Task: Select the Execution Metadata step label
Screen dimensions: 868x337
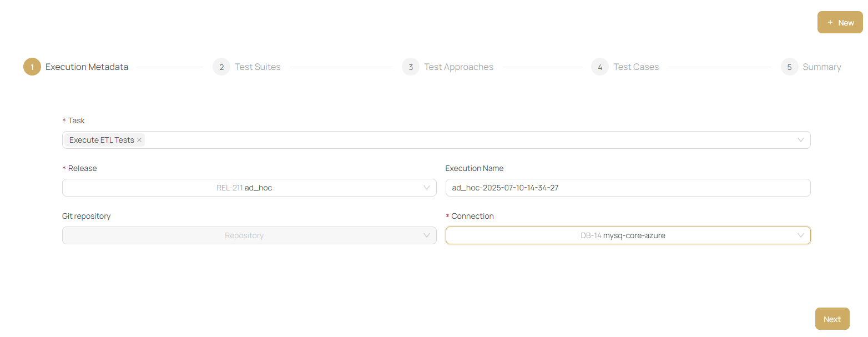Action: coord(87,67)
